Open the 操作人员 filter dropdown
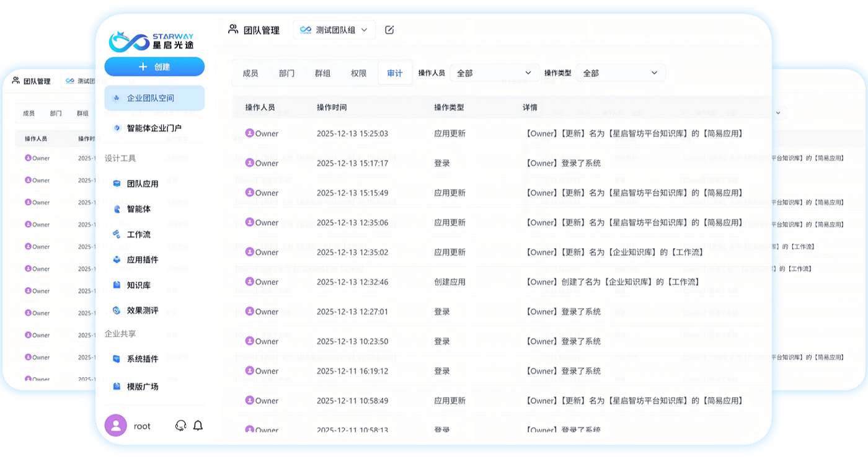Image resolution: width=868 pixels, height=459 pixels. (x=494, y=73)
